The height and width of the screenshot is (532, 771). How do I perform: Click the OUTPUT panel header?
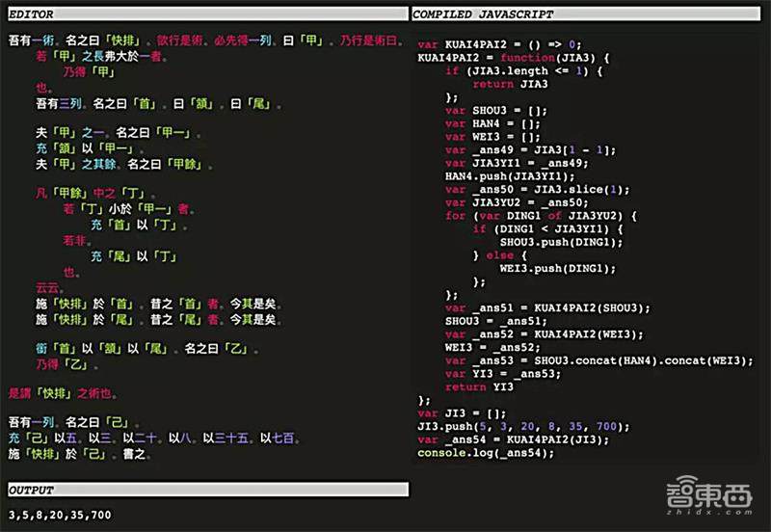pyautogui.click(x=32, y=491)
